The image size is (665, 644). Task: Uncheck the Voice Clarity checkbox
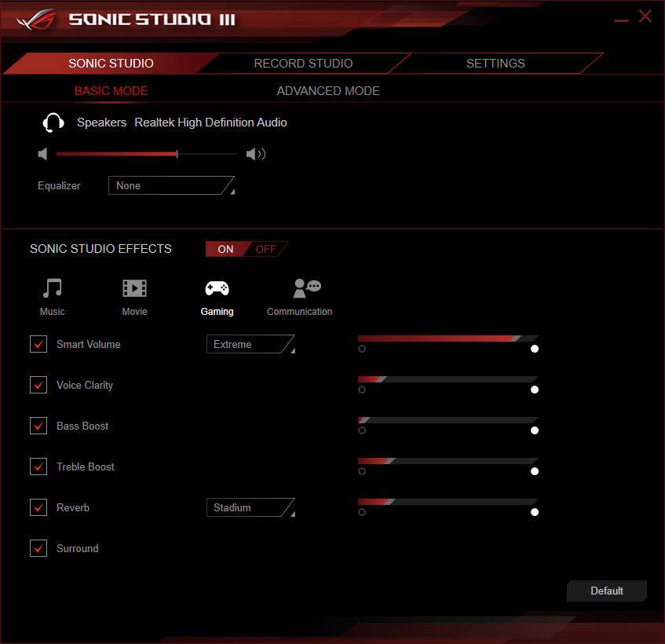point(38,385)
